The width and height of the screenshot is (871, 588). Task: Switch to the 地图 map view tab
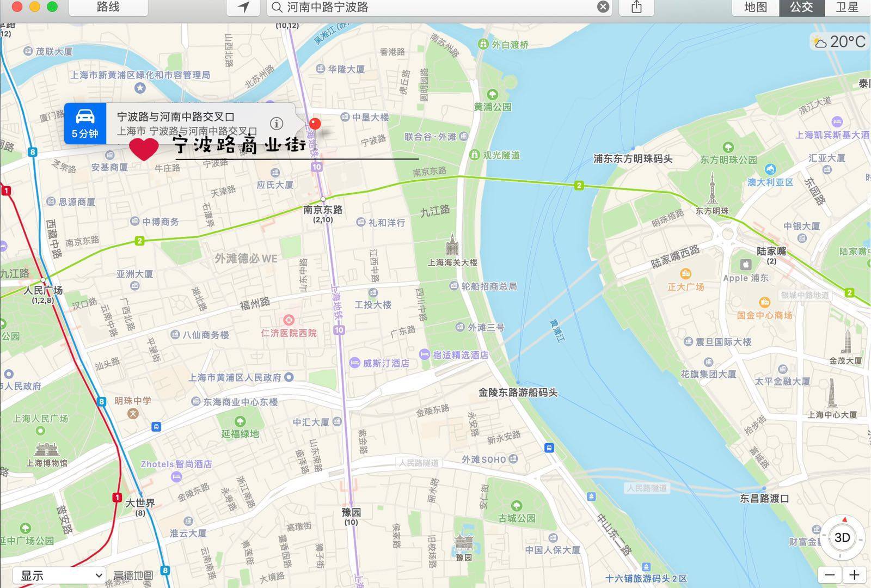tap(756, 7)
